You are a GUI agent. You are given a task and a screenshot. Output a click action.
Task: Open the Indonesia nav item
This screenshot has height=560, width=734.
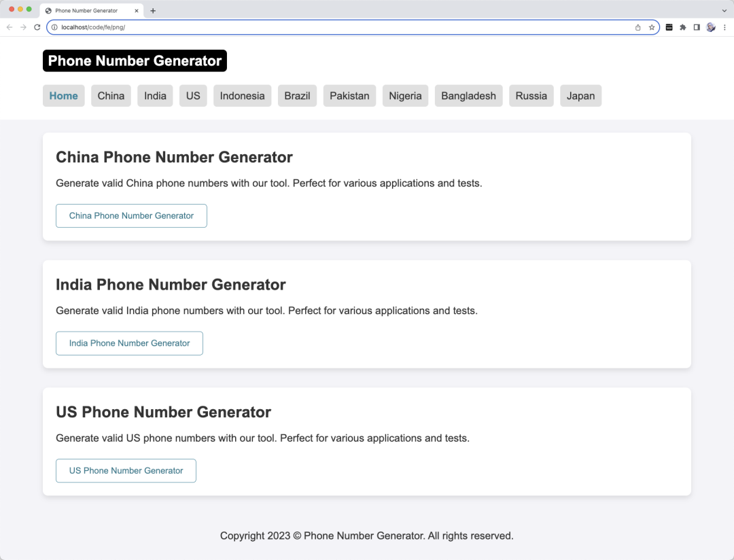pos(242,96)
